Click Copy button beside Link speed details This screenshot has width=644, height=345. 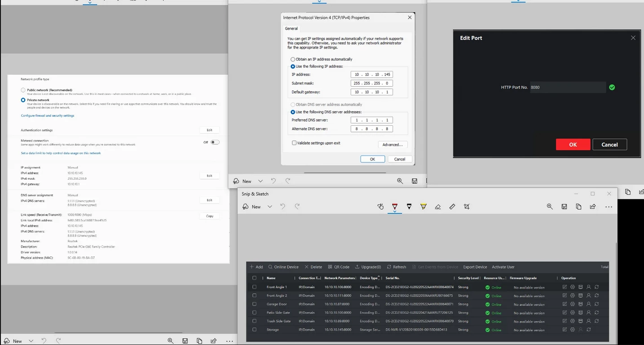209,216
